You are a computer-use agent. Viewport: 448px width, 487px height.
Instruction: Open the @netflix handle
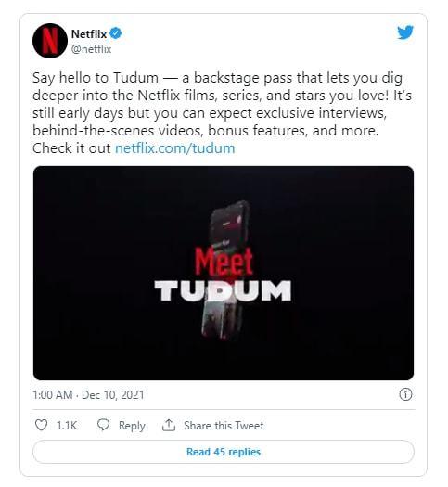coord(91,49)
